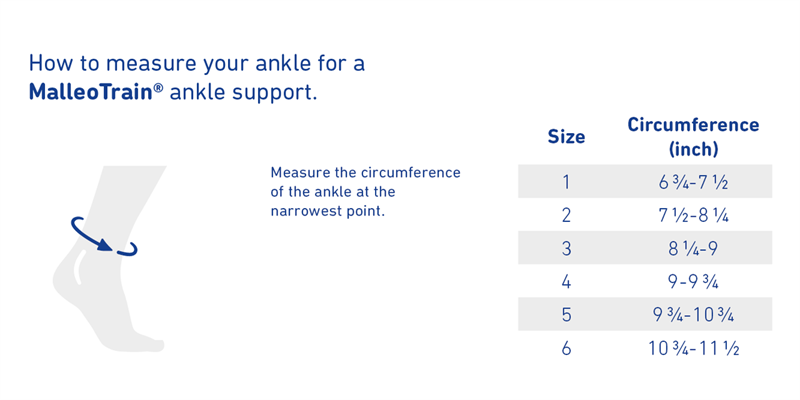Click the 8 ¼–9 circumference value

[693, 248]
